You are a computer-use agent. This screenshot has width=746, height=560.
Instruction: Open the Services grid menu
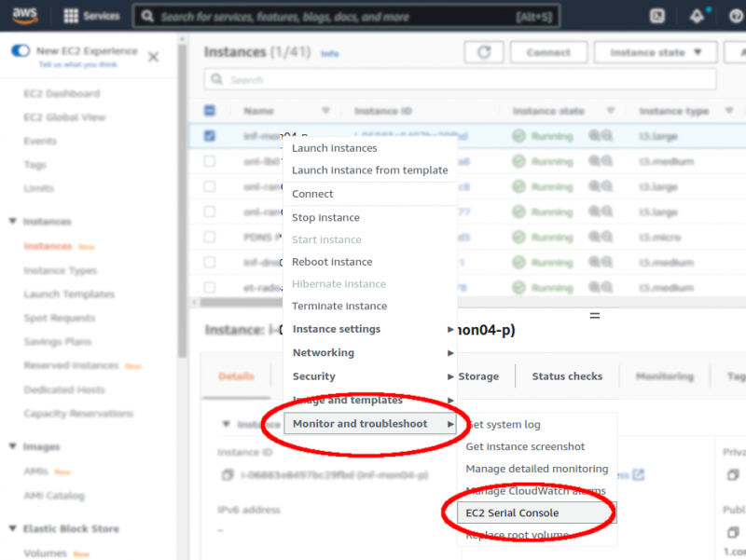[x=91, y=17]
